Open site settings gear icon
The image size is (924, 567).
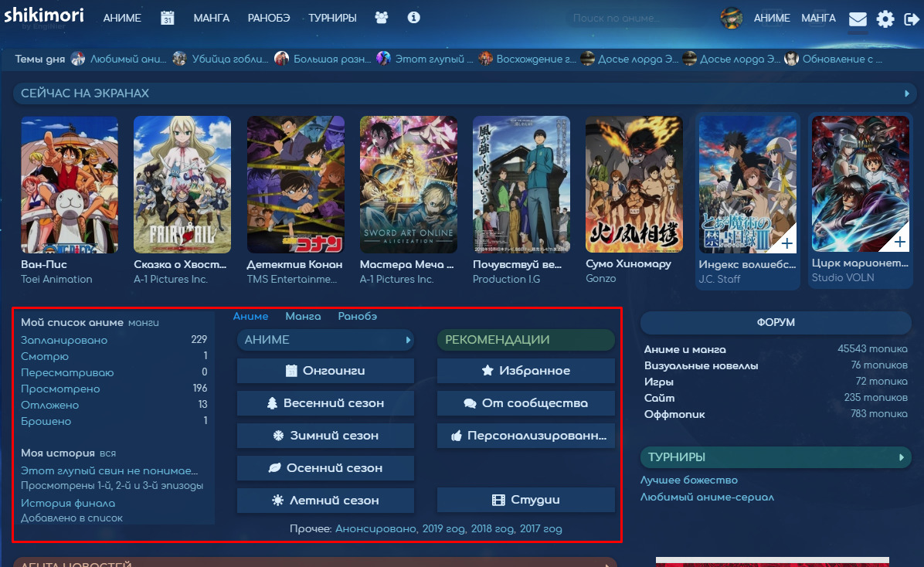[x=885, y=19]
